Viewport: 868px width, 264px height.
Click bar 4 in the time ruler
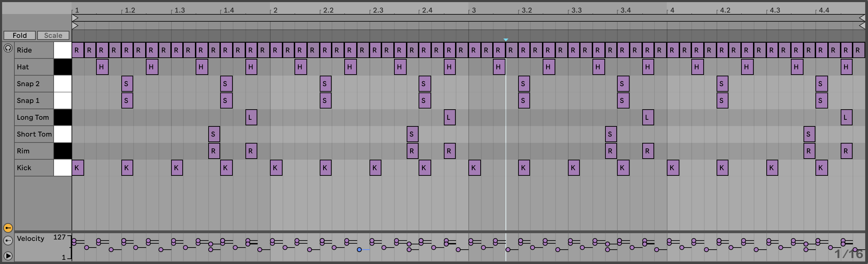[x=672, y=10]
